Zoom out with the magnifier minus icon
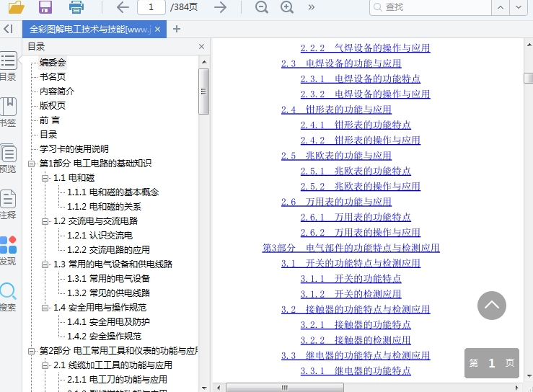Screen dimensions: 533x392 [261, 7]
